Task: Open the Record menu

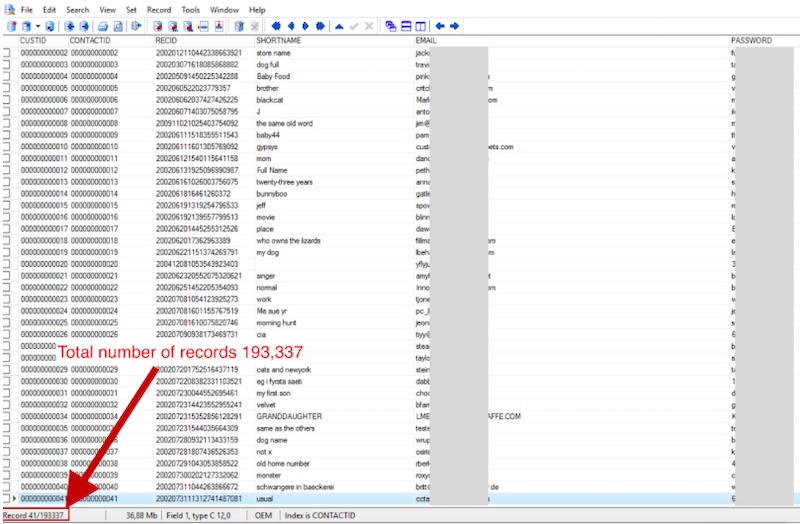Action: [x=159, y=10]
